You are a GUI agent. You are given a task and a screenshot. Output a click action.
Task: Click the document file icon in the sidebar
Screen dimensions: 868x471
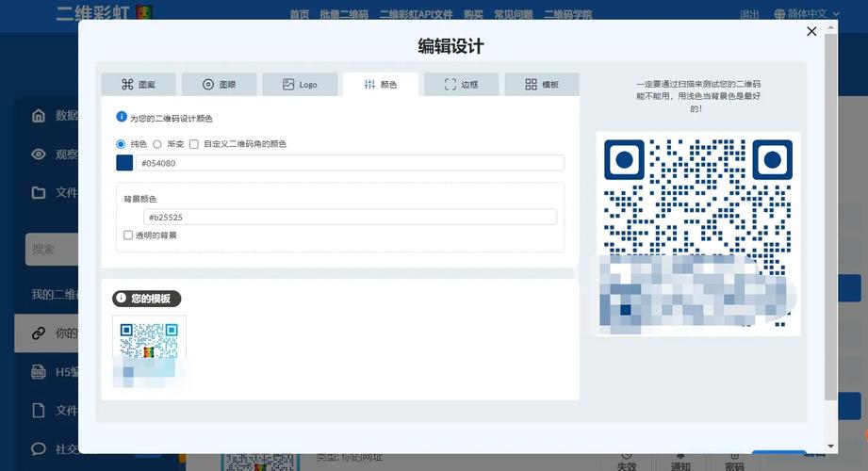coord(39,410)
